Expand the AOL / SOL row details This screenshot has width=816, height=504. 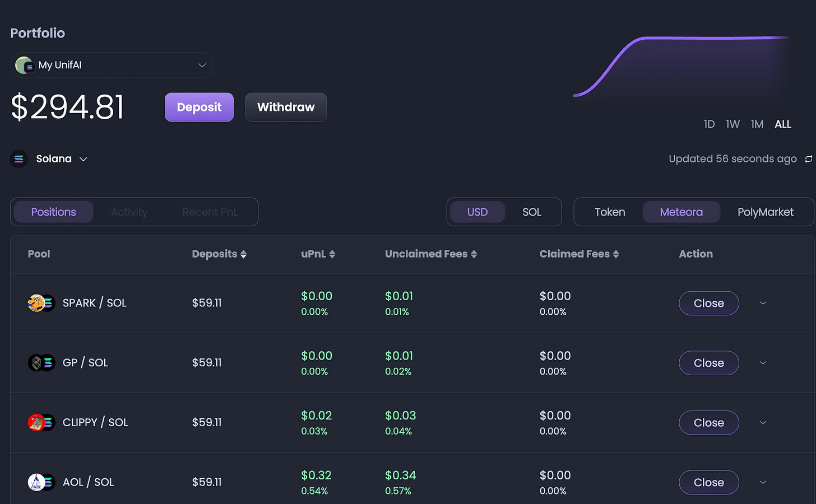coord(763,482)
